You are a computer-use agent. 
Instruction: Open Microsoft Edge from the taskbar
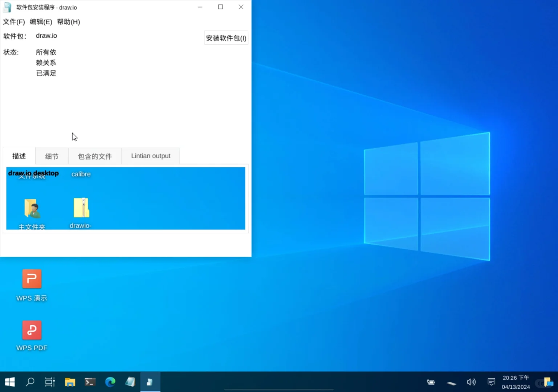(110, 382)
